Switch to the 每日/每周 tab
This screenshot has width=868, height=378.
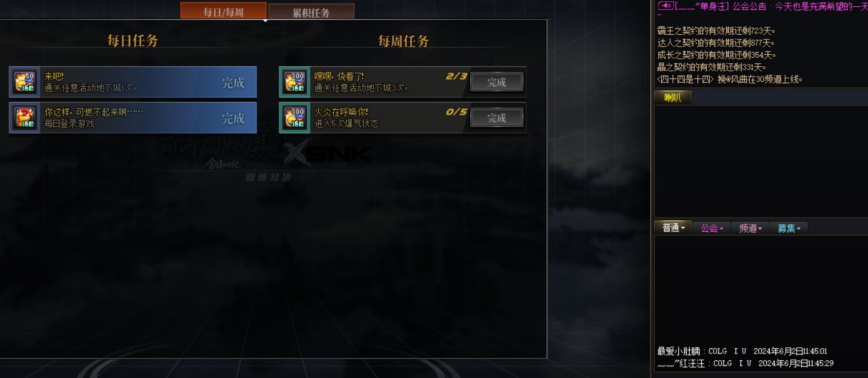(x=223, y=11)
